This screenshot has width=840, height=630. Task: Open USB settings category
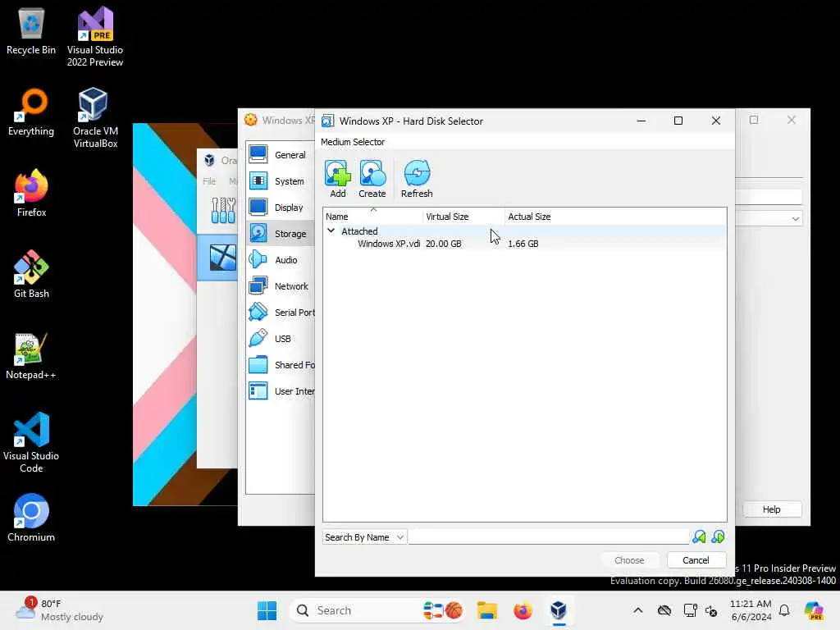point(281,339)
